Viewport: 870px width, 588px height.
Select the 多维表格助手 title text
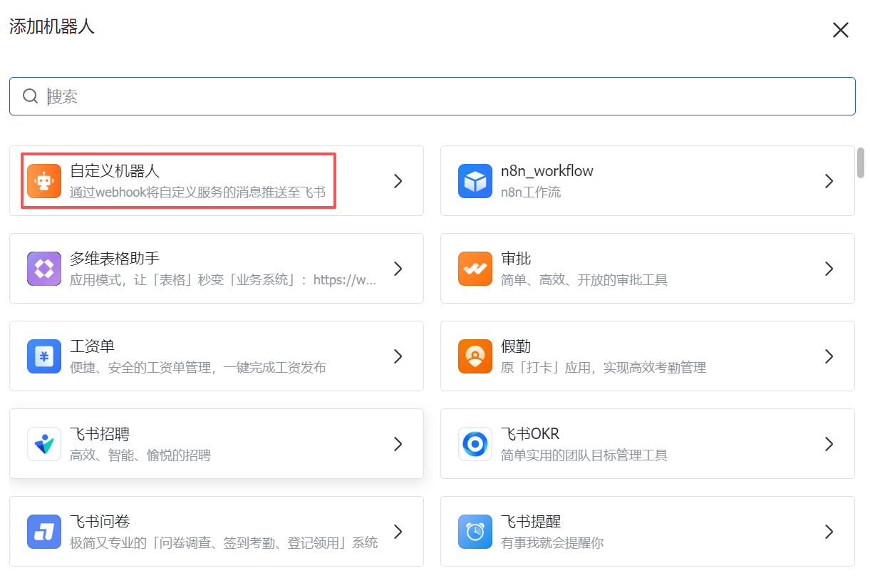click(115, 259)
